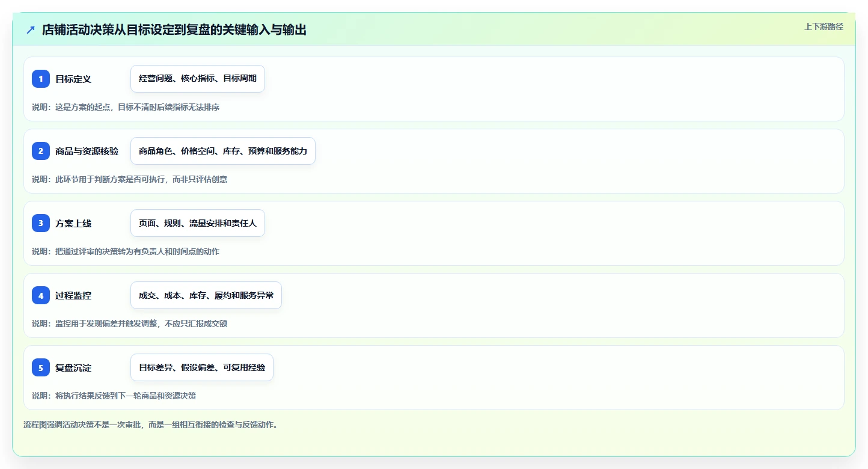Click the step 4 number badge
868x469 pixels.
point(41,295)
